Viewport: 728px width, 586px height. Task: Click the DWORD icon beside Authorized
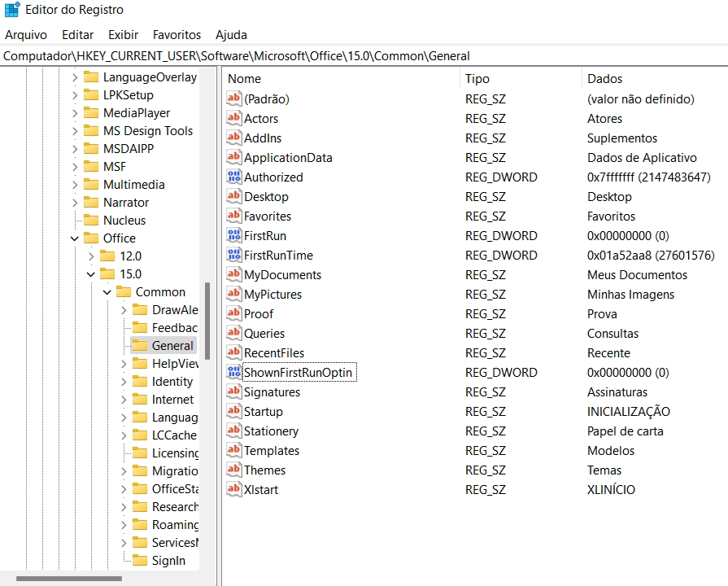[234, 177]
